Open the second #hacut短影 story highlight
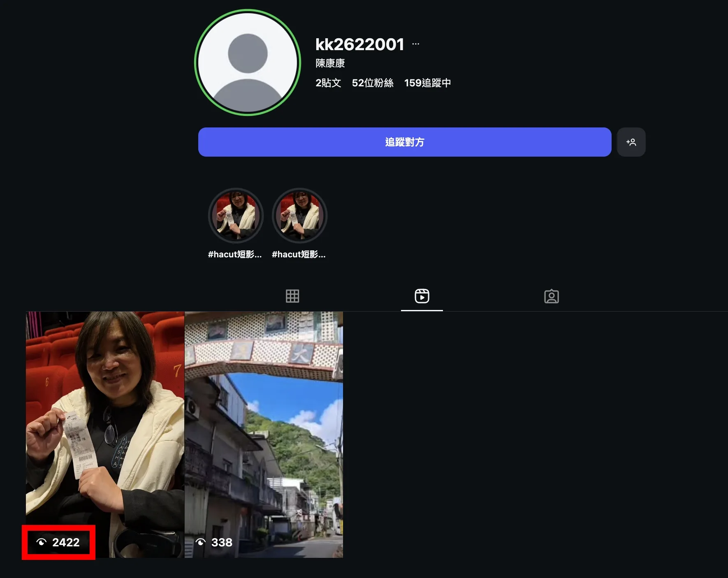 pos(299,215)
